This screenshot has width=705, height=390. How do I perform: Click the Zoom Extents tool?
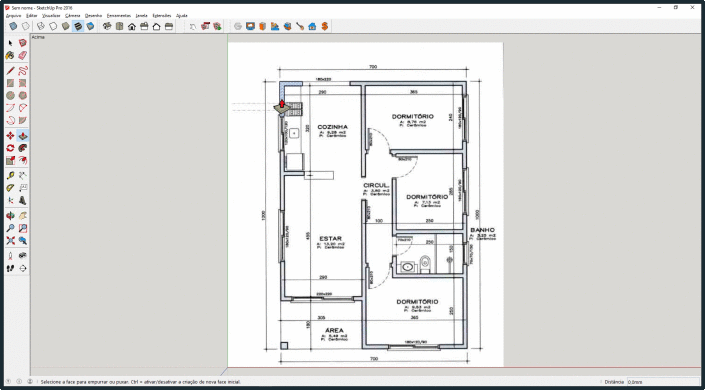(x=10, y=241)
